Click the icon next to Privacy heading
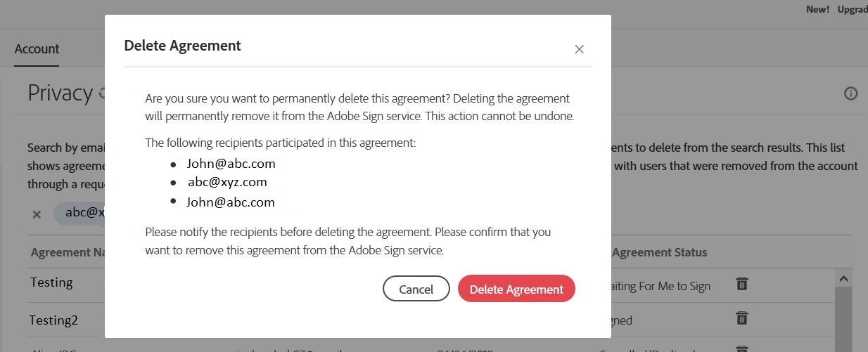Image resolution: width=868 pixels, height=352 pixels. pos(101,93)
